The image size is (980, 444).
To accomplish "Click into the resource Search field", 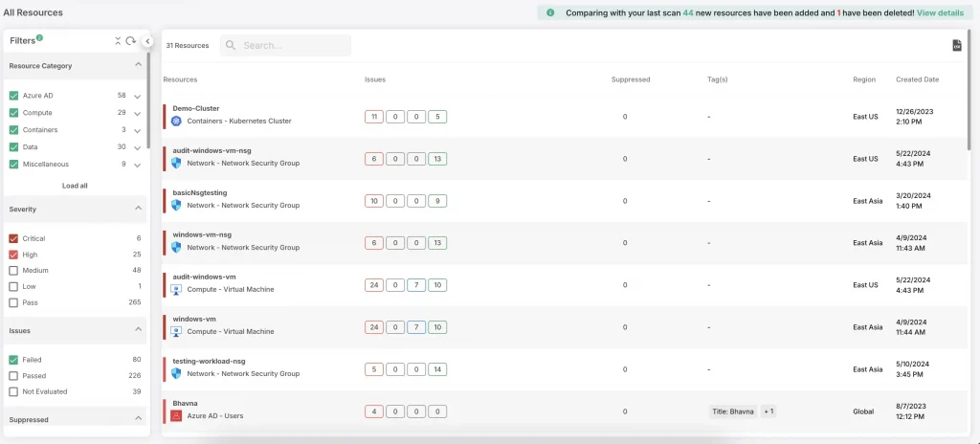I will [292, 46].
